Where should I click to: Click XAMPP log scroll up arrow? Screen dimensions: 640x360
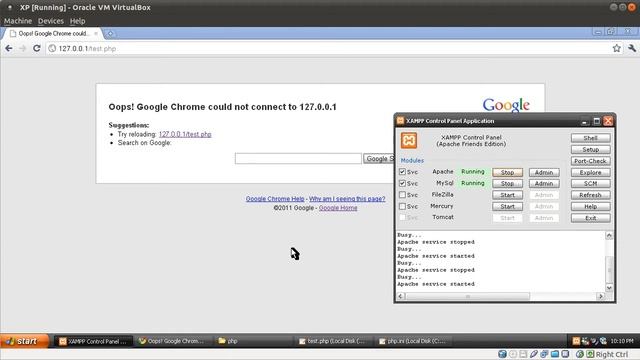[609, 236]
